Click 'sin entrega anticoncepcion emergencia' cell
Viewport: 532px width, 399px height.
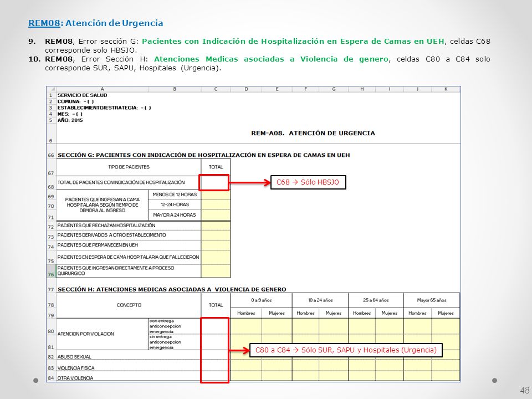coord(175,342)
